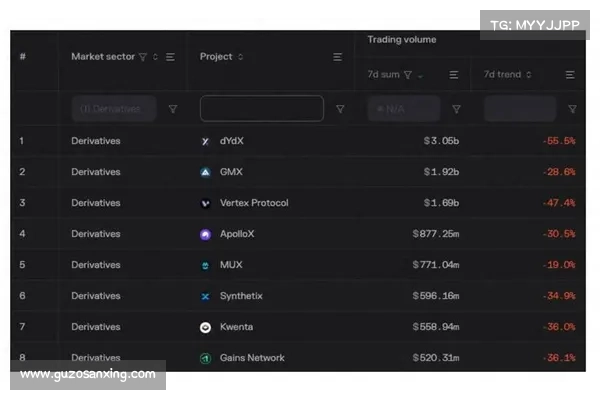This screenshot has width=600, height=400.
Task: Open the Gains Network project link
Action: click(x=252, y=358)
